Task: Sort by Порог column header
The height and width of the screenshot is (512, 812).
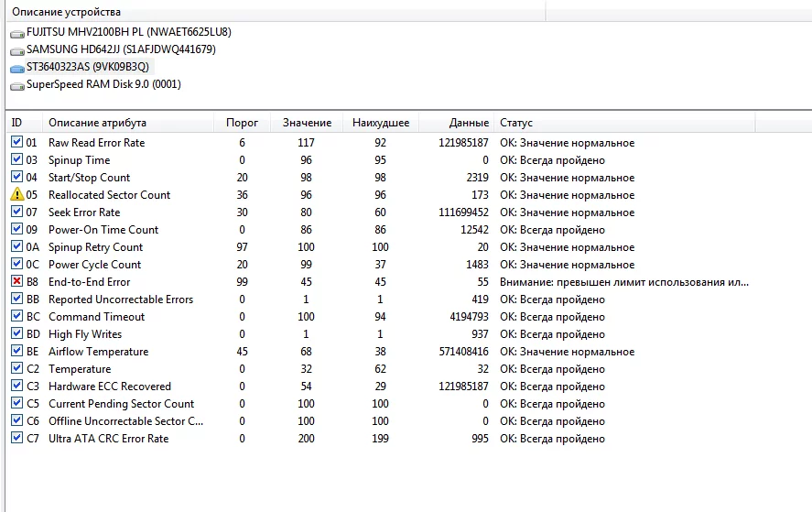Action: tap(242, 123)
